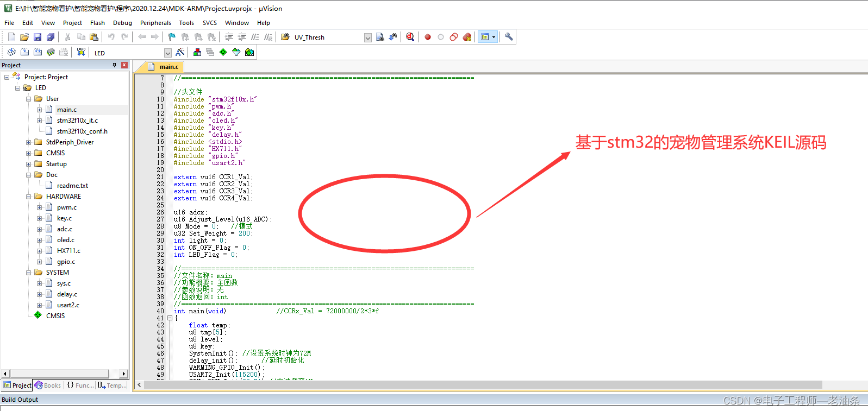The height and width of the screenshot is (411, 868).
Task: Open the Flash menu
Action: point(97,23)
